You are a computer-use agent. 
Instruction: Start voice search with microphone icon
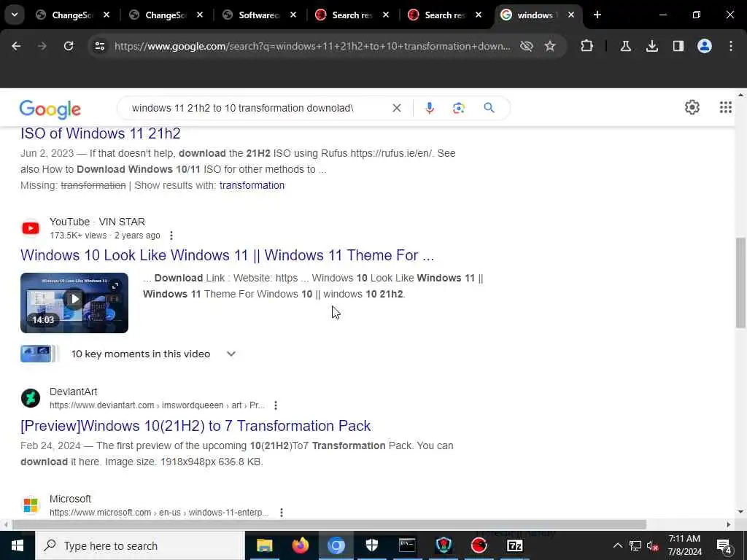click(x=429, y=108)
